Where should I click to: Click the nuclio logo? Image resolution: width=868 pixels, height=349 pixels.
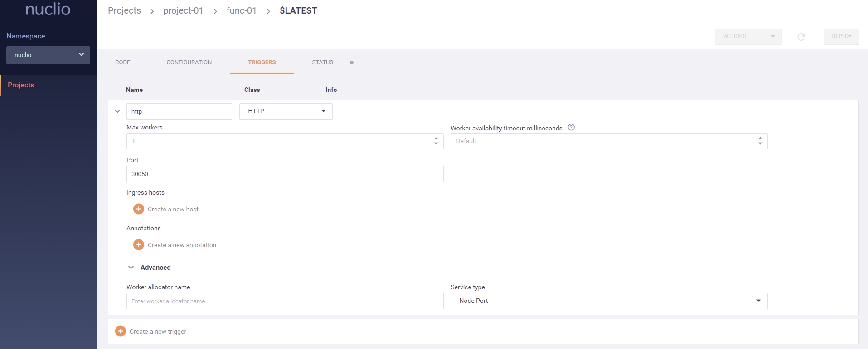pos(48,9)
